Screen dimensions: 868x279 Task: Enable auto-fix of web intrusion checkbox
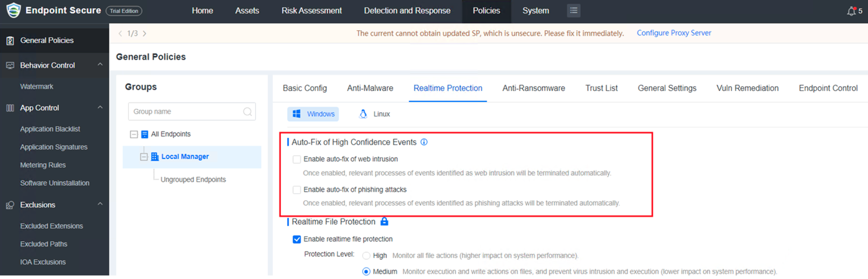click(x=297, y=159)
